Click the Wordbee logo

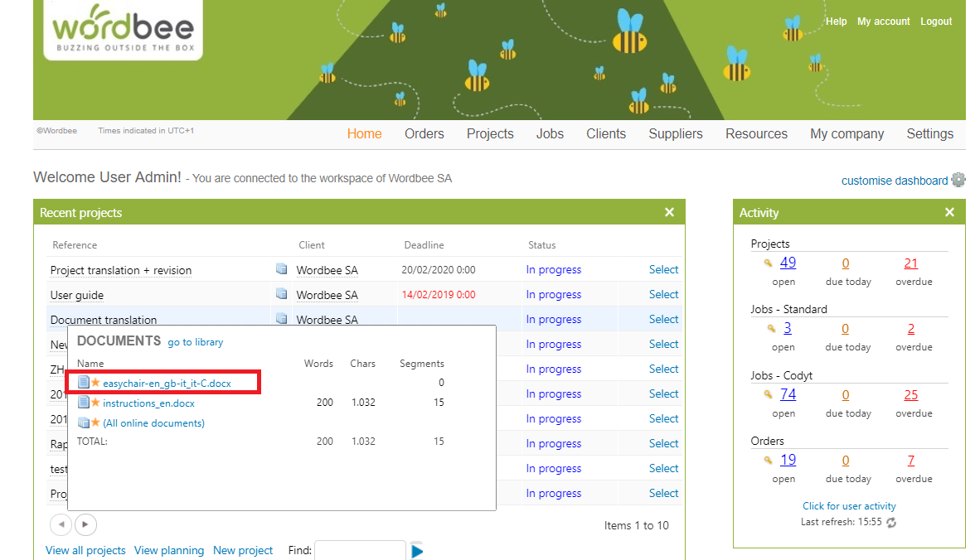coord(123,31)
